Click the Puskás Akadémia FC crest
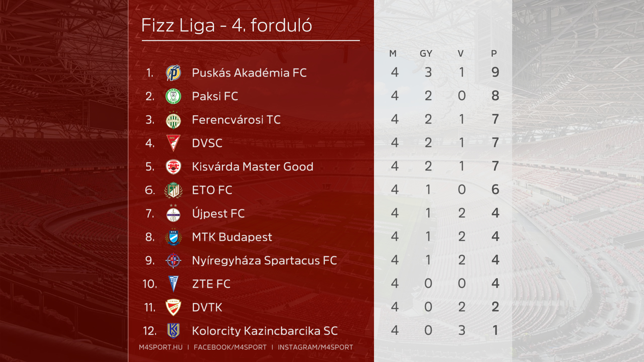The image size is (644, 362). [173, 73]
